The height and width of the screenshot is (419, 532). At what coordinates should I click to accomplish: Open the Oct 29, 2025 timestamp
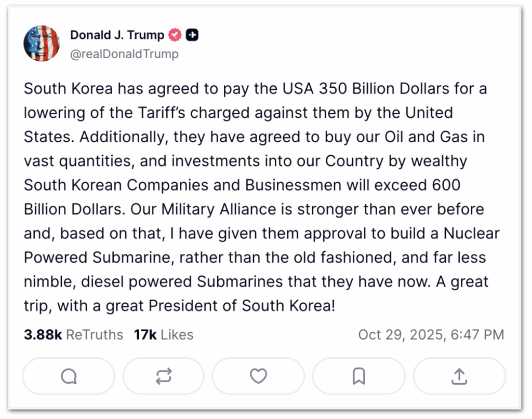coord(399,335)
